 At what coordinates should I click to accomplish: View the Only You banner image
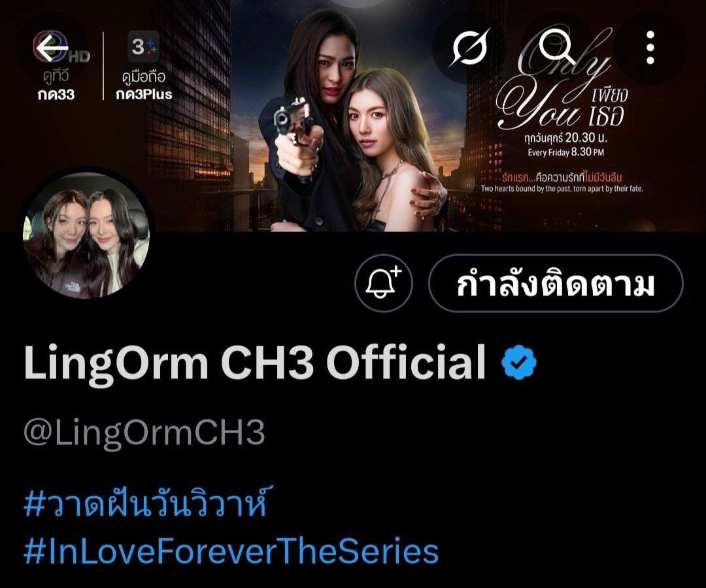(353, 116)
